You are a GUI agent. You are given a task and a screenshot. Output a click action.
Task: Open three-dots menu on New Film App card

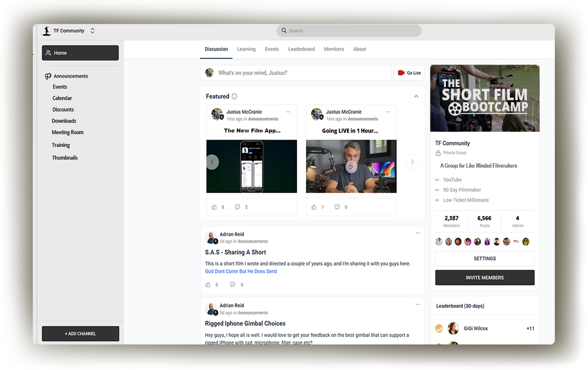pos(288,112)
